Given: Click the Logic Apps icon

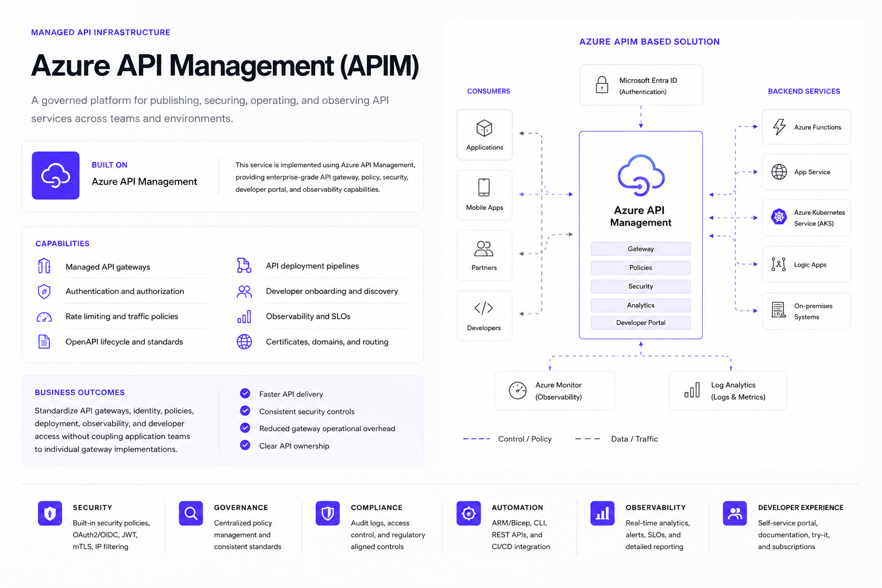Looking at the screenshot, I should (x=779, y=264).
